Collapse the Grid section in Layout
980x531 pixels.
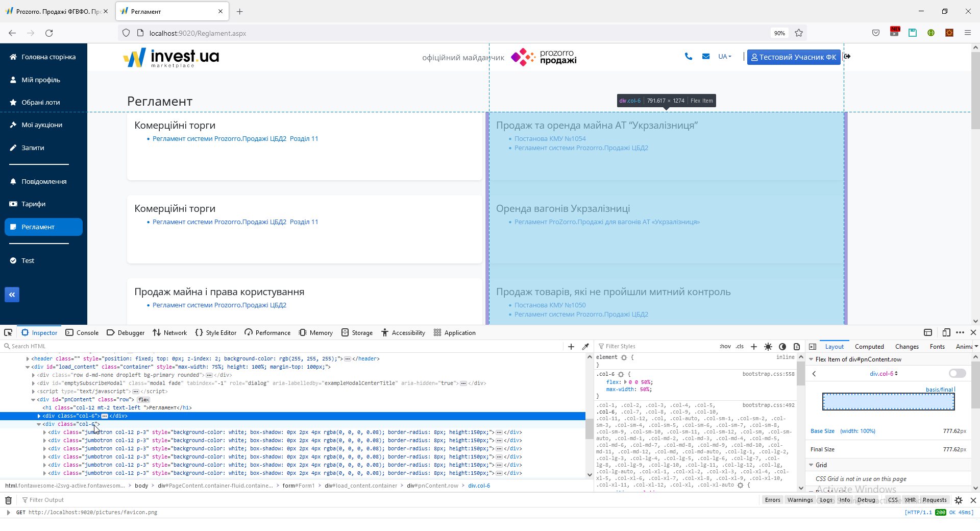[x=811, y=465]
